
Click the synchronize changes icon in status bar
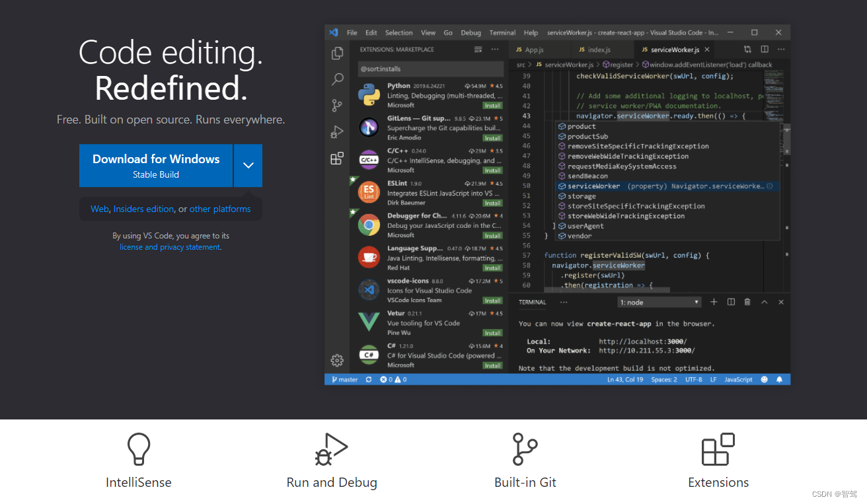point(369,380)
